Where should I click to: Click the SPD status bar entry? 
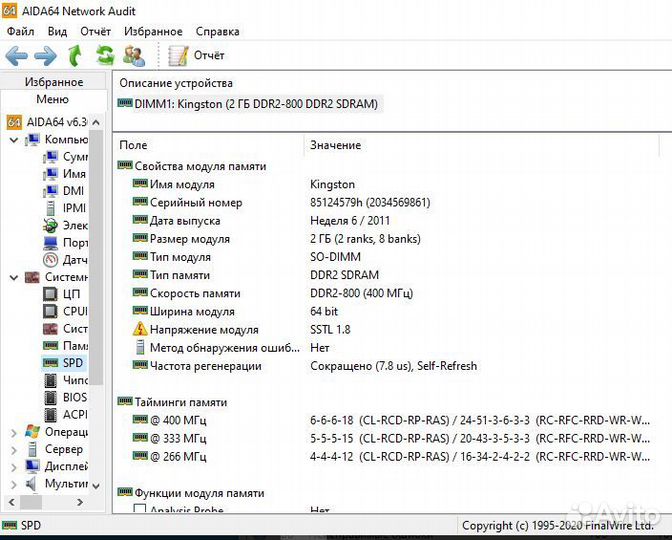pyautogui.click(x=21, y=526)
